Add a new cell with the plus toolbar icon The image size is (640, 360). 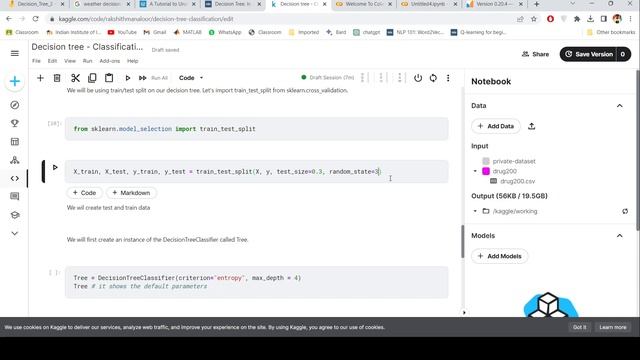40,78
